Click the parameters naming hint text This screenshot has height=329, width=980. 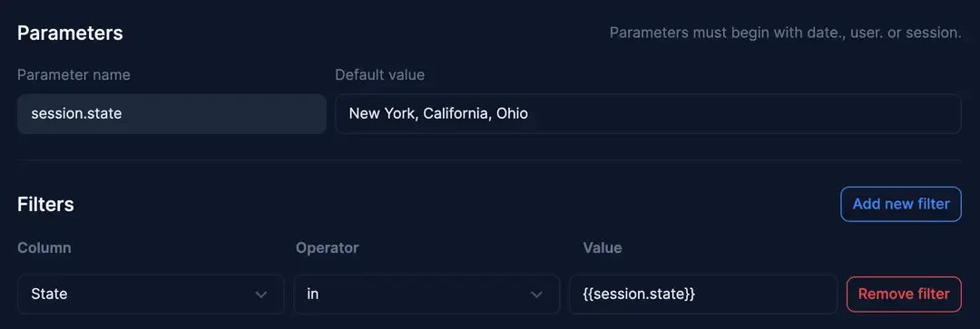click(x=786, y=33)
